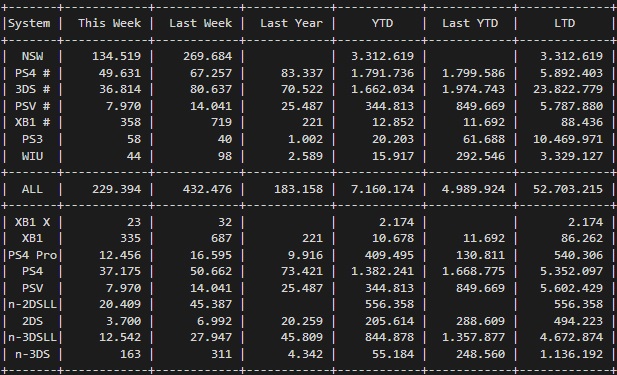Click the LTD column header

click(565, 23)
